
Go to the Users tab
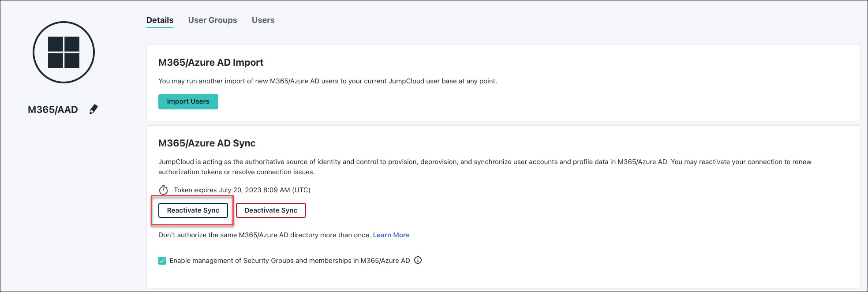pos(263,20)
